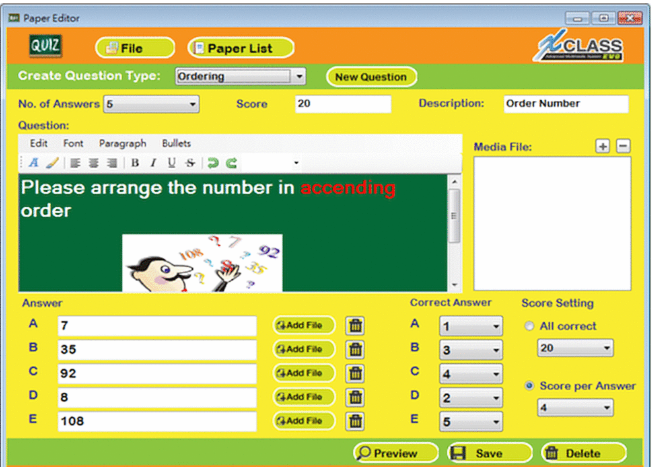The height and width of the screenshot is (467, 659).
Task: Delete answer A with trash icon
Action: tap(355, 325)
